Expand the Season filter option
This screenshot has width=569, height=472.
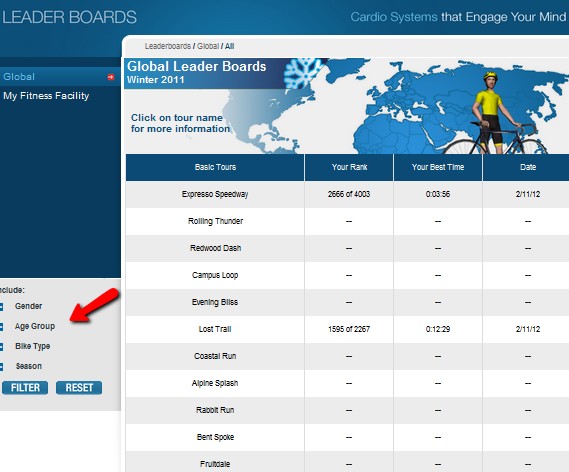1,367
